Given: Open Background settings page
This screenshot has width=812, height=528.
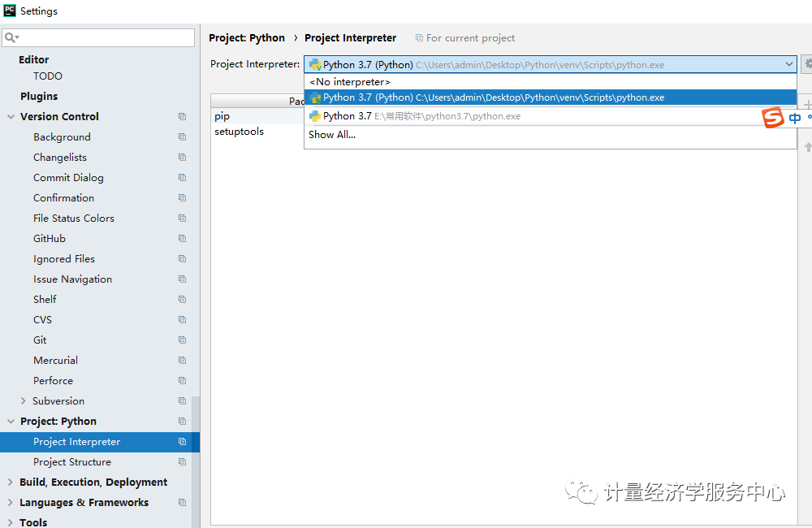Looking at the screenshot, I should 63,136.
